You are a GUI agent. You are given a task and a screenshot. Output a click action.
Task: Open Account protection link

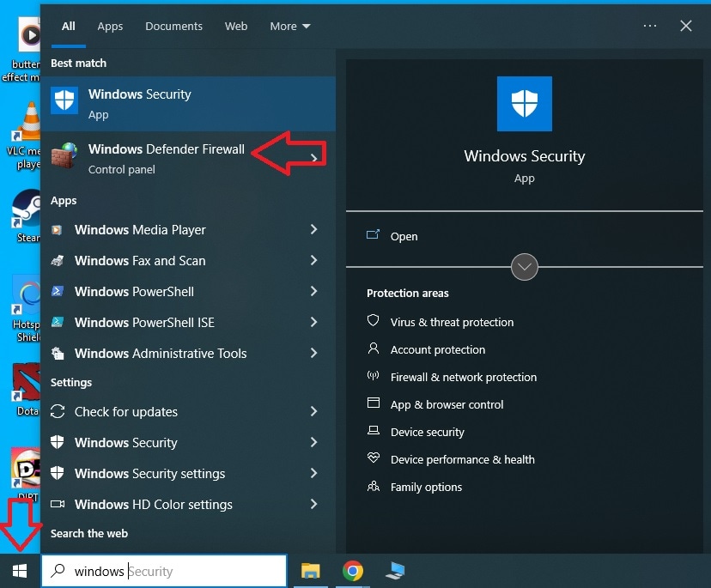pos(438,349)
